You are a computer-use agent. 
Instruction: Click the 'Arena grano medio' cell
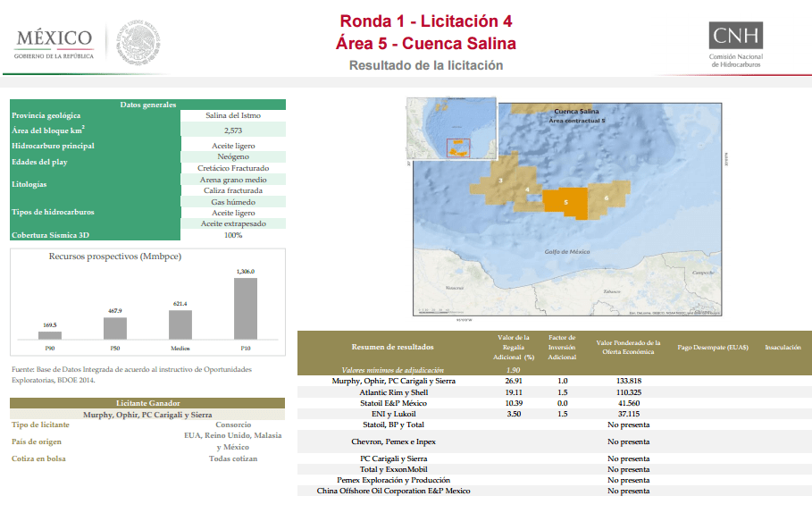coord(233,180)
